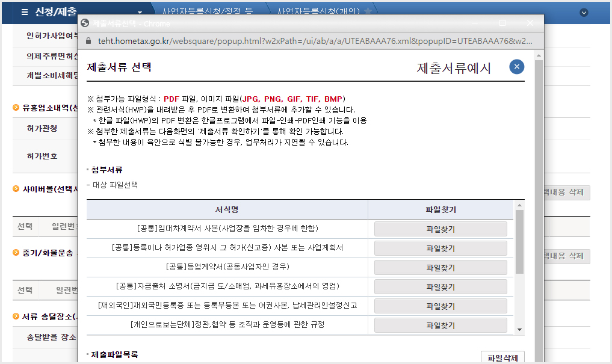Click the popup URL address bar
This screenshot has height=364, width=612.
click(315, 41)
